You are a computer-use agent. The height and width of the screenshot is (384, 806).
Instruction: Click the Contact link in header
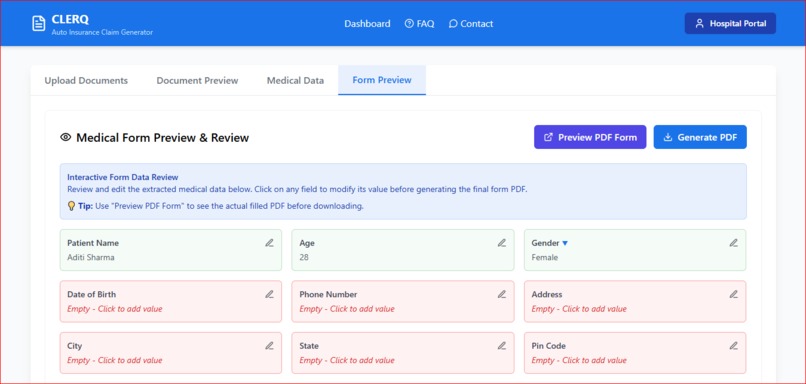tap(471, 24)
